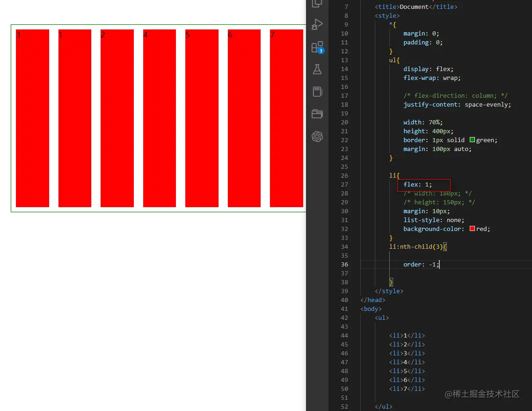The image size is (532, 411).
Task: Click the 'order: -1;' code line
Action: [x=422, y=265]
